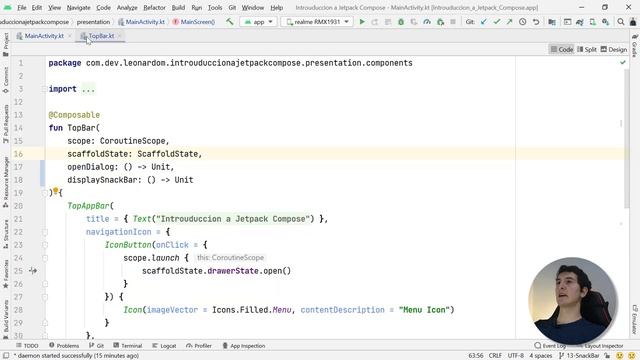640x360 pixels.
Task: Open the Project tool window sidebar tab
Action: (6, 44)
